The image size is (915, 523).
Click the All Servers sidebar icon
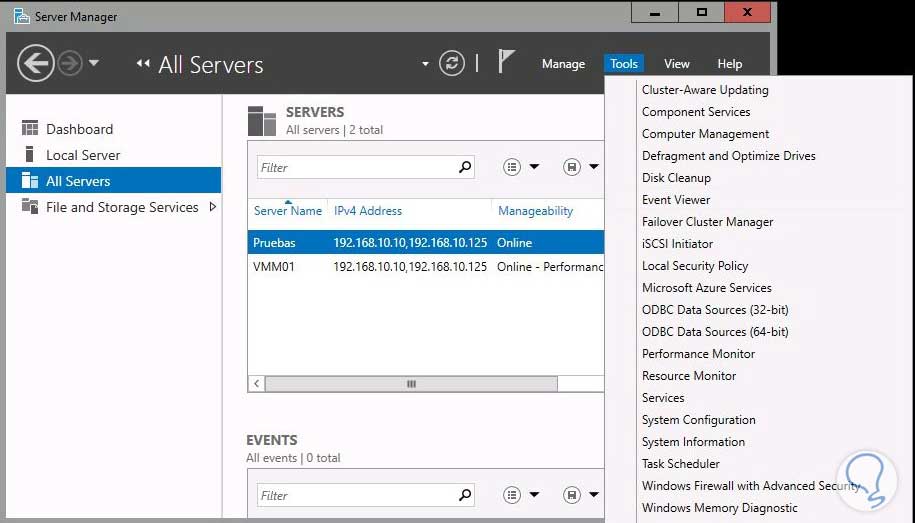(30, 180)
